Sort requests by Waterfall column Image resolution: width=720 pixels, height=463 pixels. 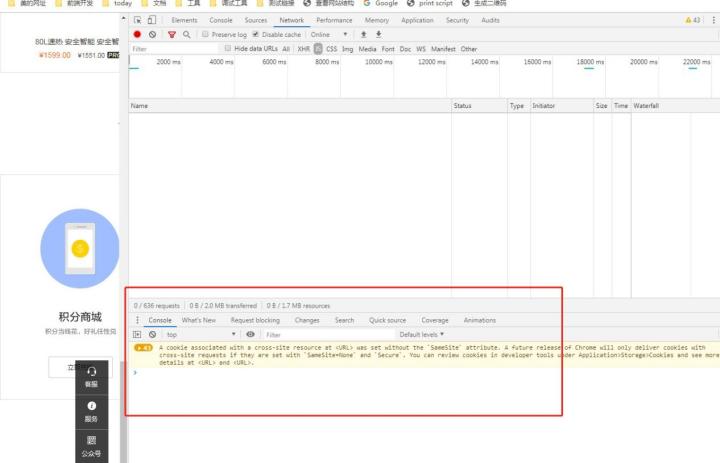tap(675, 106)
